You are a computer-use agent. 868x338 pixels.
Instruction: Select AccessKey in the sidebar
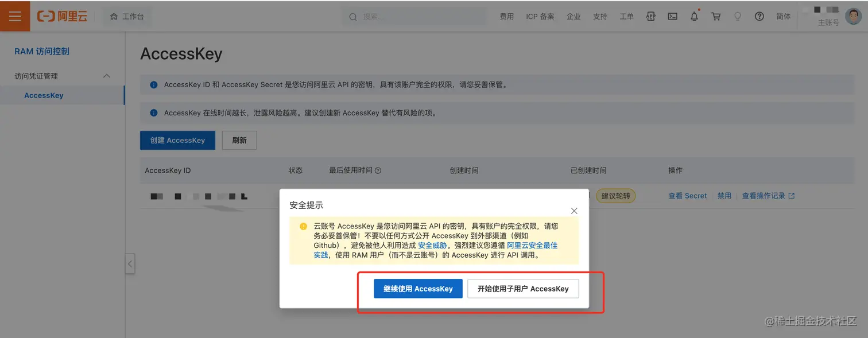point(44,95)
